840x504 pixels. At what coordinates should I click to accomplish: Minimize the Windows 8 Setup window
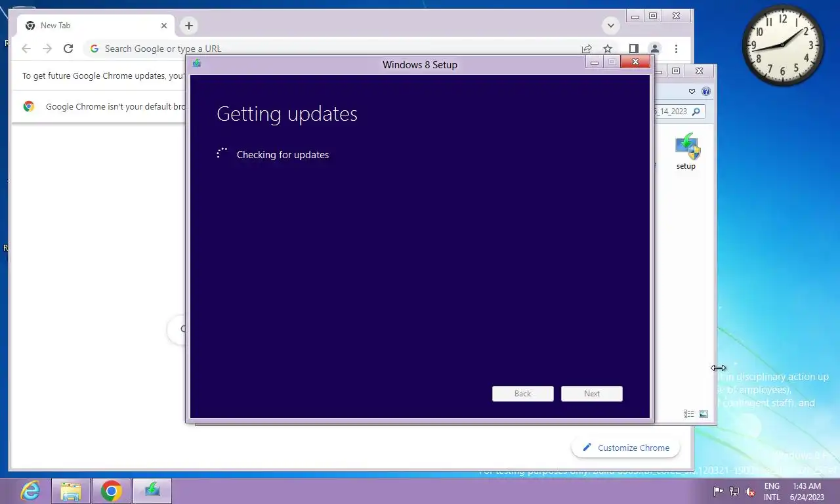click(x=595, y=62)
